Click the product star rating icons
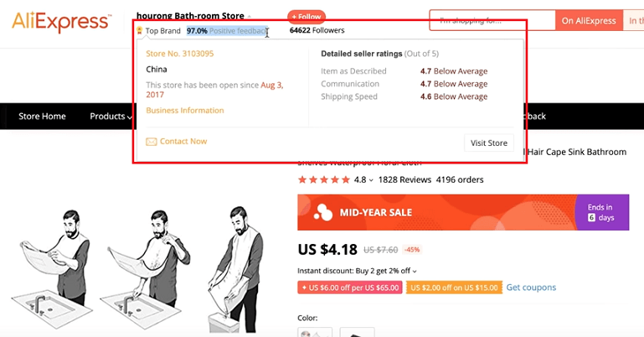 click(x=324, y=179)
